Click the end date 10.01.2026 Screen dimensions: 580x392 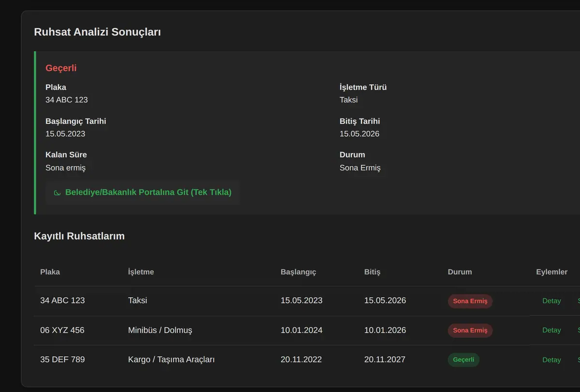coord(385,330)
